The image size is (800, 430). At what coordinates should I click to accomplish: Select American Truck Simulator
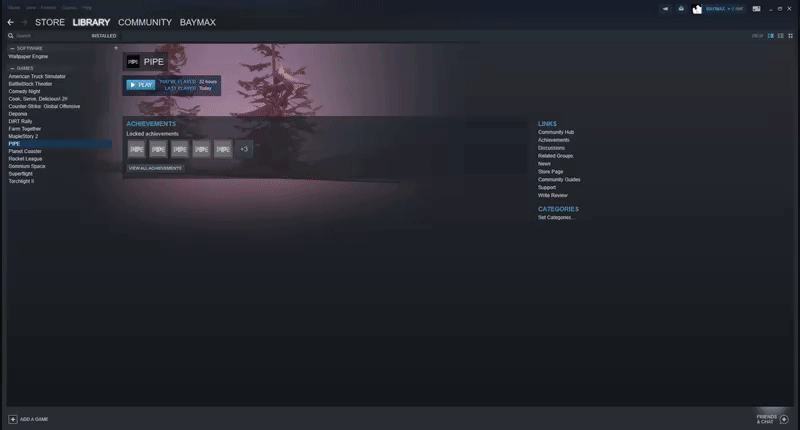click(x=37, y=77)
